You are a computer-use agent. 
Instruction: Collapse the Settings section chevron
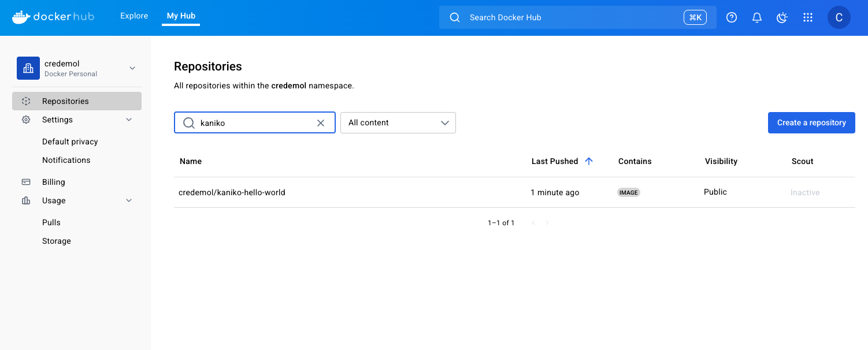click(x=129, y=120)
